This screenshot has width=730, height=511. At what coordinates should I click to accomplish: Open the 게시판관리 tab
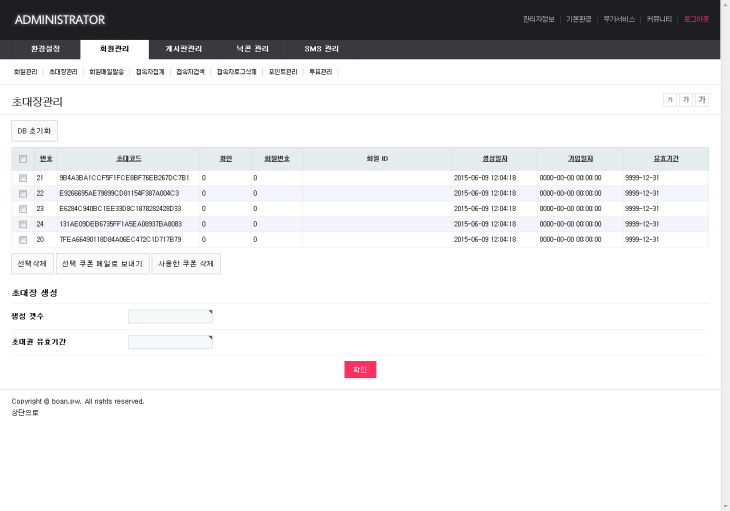pos(183,49)
